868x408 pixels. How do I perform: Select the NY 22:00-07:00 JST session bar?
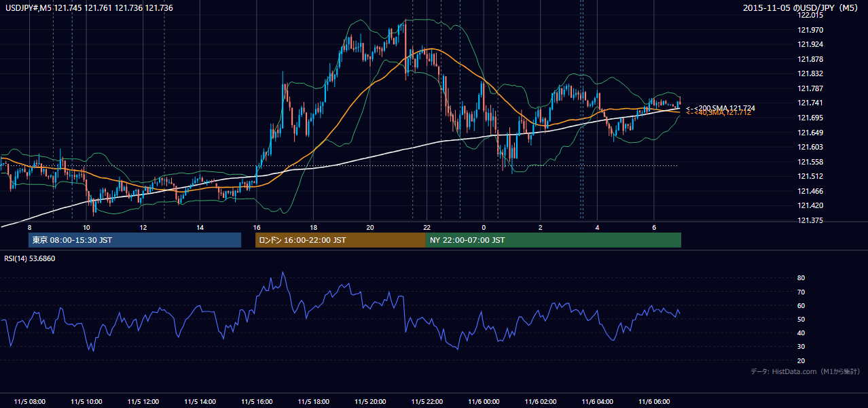tap(554, 240)
